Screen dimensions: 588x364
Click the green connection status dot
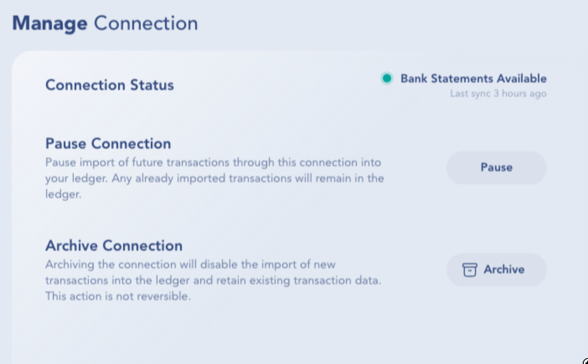pos(387,78)
